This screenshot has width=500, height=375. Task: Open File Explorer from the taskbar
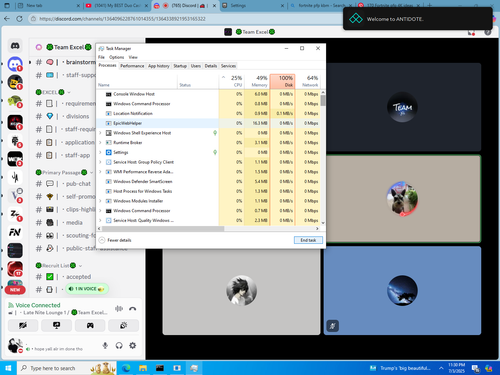(x=143, y=368)
